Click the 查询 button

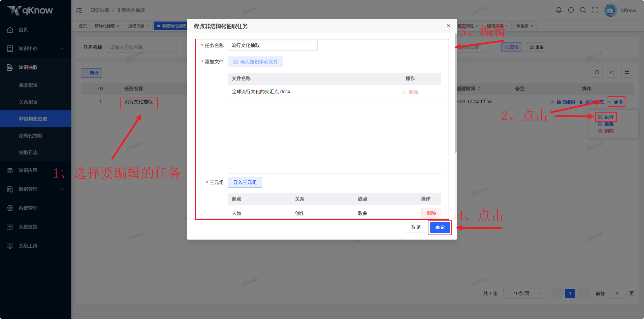(x=512, y=47)
